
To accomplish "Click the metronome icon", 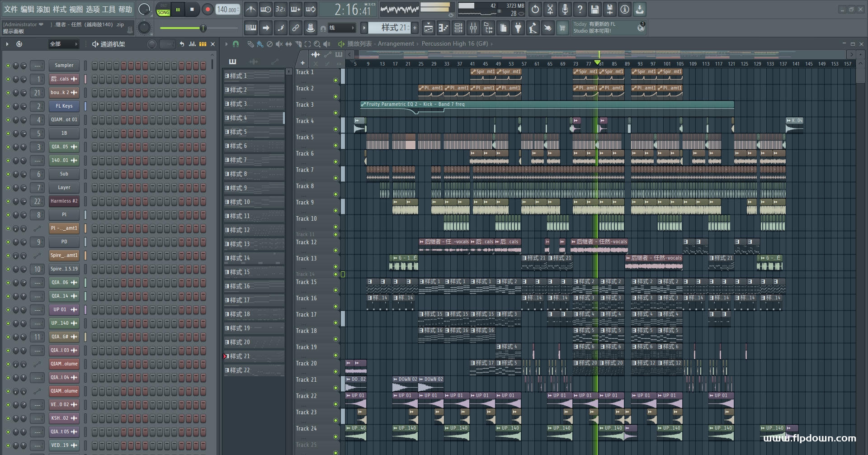I will (250, 9).
